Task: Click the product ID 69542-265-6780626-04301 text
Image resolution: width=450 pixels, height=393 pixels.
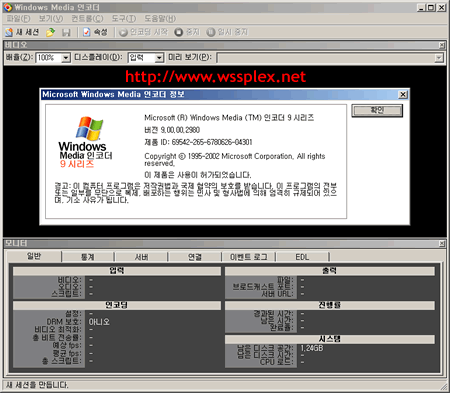Action: click(x=198, y=142)
